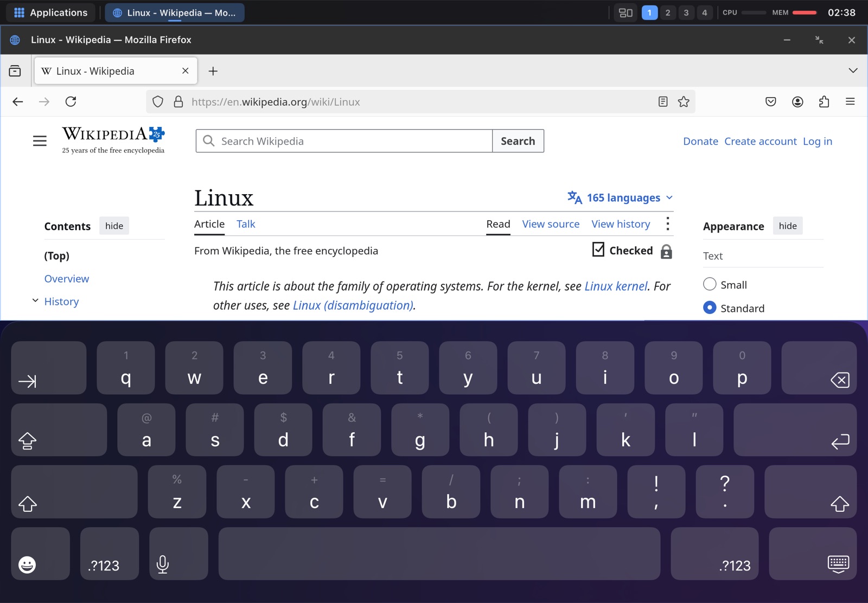
Task: Switch to workspace 4
Action: pos(705,12)
